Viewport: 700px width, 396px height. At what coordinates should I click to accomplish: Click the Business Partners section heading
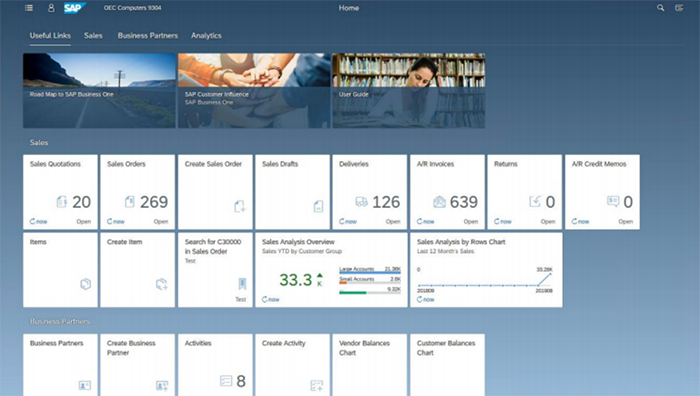pos(59,321)
